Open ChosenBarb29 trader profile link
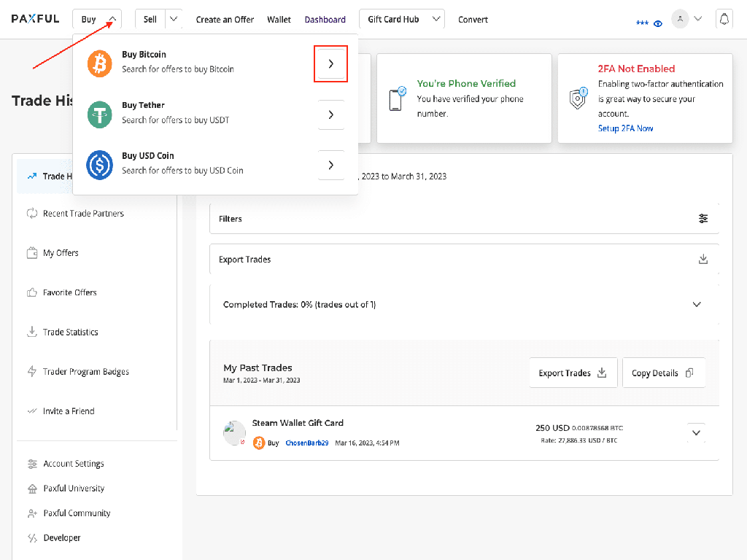747x560 pixels. 306,443
